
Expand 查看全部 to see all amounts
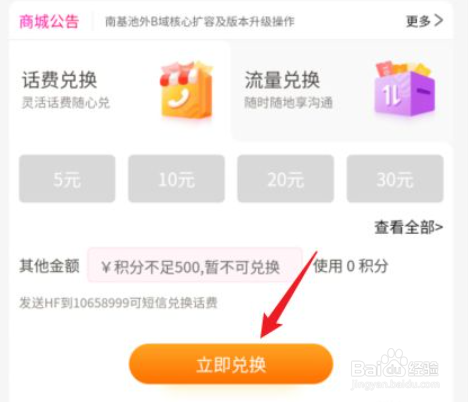[x=409, y=228]
